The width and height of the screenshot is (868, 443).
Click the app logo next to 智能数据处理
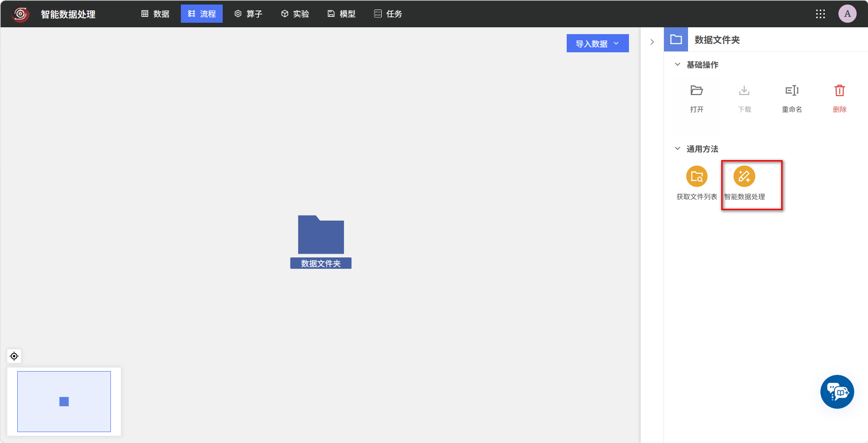point(20,14)
